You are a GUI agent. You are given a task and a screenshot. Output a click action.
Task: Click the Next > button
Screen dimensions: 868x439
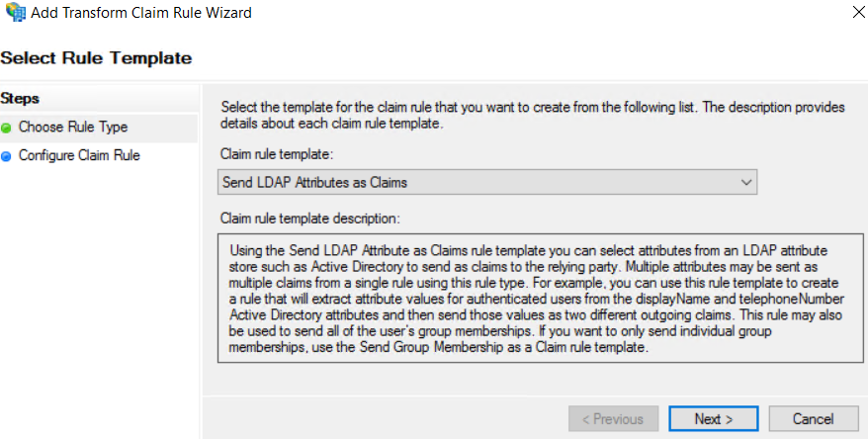coord(714,419)
